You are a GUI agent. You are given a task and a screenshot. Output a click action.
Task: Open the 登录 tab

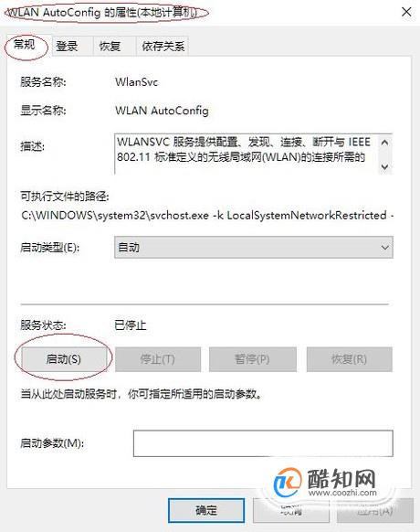click(67, 46)
